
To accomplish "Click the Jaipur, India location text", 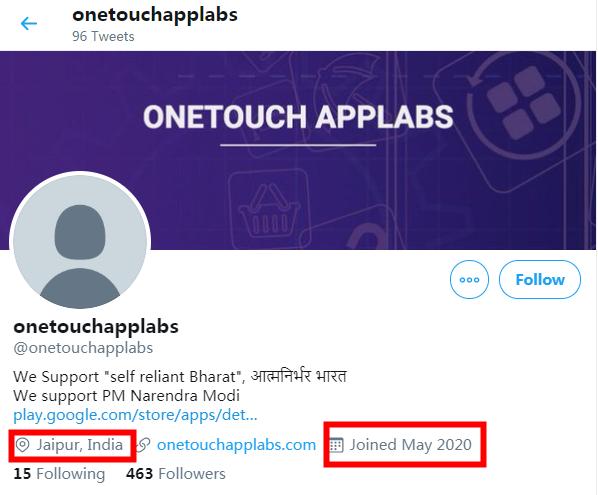I will [79, 445].
